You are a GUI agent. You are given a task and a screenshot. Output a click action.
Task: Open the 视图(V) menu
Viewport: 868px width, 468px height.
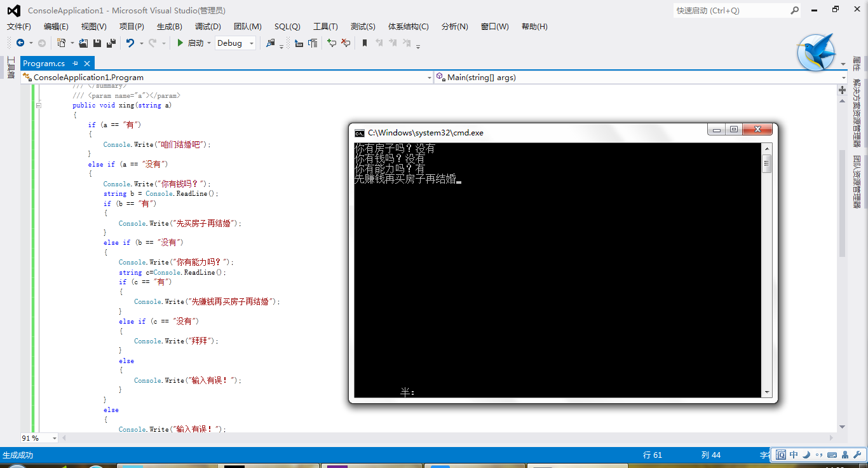click(94, 26)
